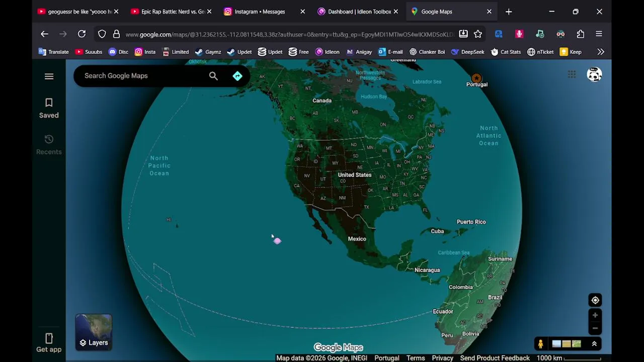This screenshot has height=362, width=644.
Task: Open the Translate bookmark
Action: pyautogui.click(x=53, y=52)
